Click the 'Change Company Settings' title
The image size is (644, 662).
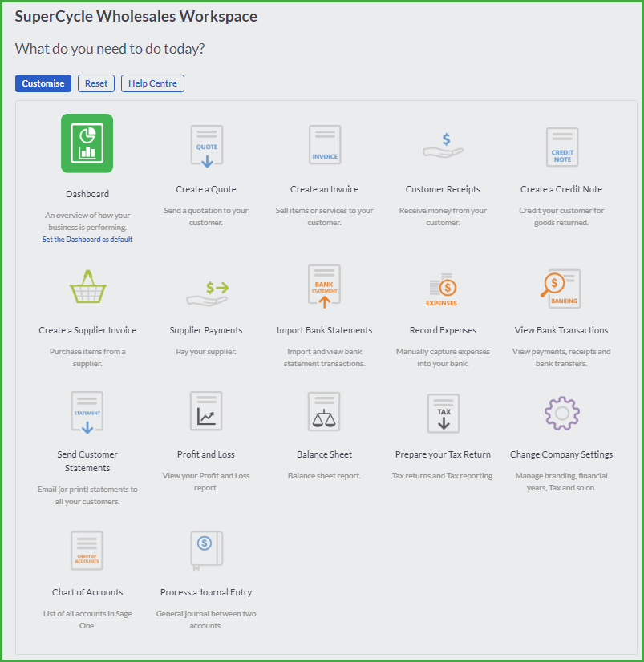click(x=561, y=454)
